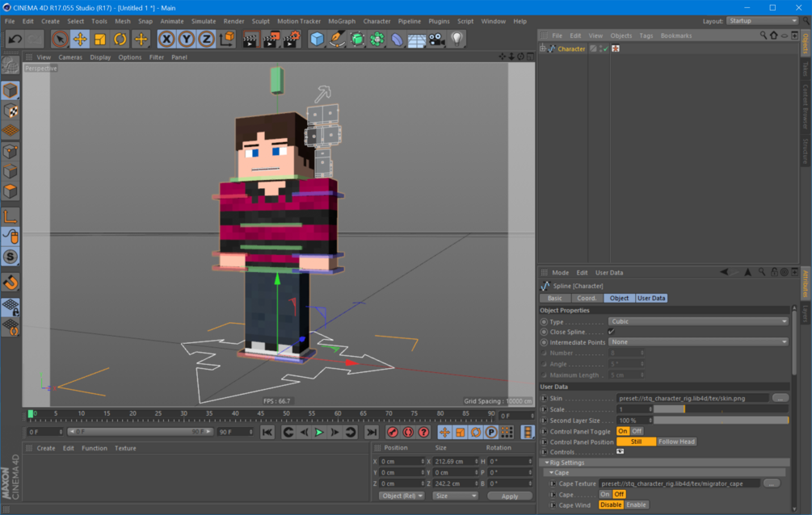Click the Record Active Objects button
Screen dimensions: 812x515
pyautogui.click(x=393, y=432)
